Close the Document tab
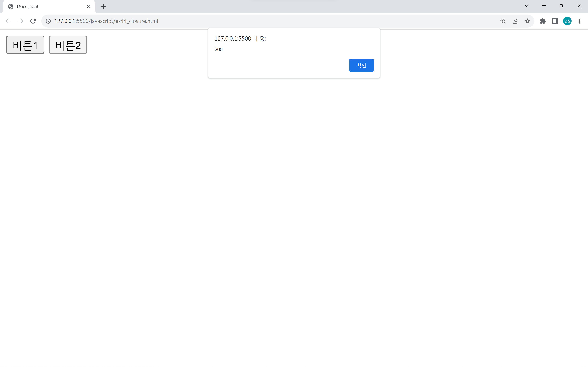This screenshot has height=367, width=588. coord(89,7)
